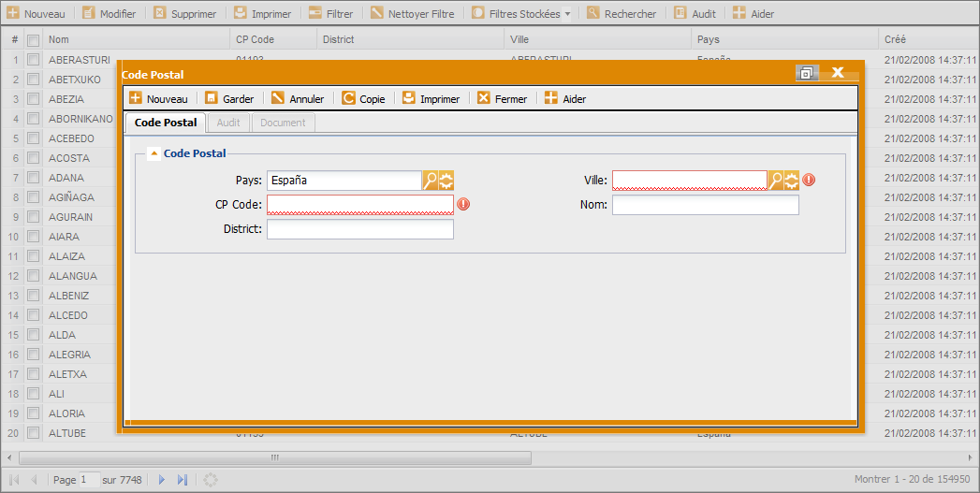Screen dimensions: 980x493
Task: Jump to last page of results
Action: [183, 480]
